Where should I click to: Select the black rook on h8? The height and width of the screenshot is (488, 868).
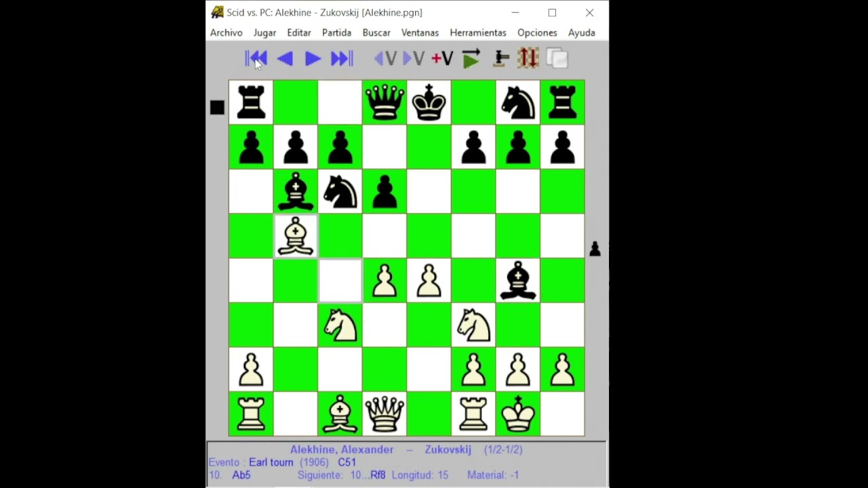point(562,102)
